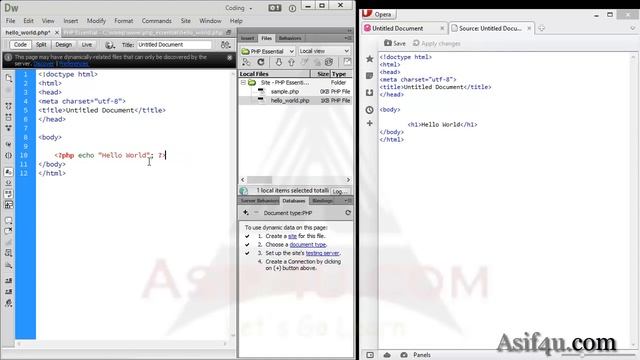Open the Commands menu
The height and width of the screenshot is (360, 640).
[x=157, y=21]
